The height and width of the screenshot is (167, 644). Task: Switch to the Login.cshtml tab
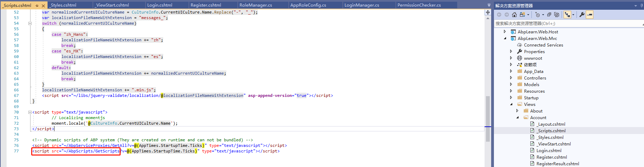coord(159,5)
